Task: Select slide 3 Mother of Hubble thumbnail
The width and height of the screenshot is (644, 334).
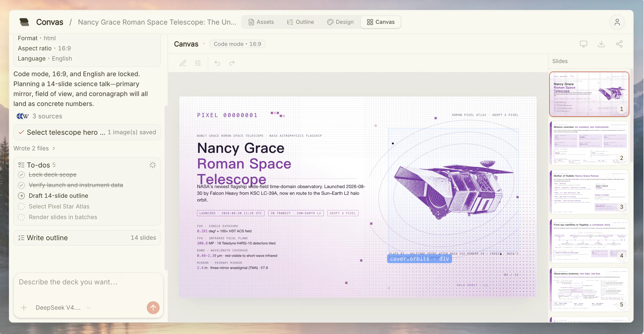Action: point(589,192)
